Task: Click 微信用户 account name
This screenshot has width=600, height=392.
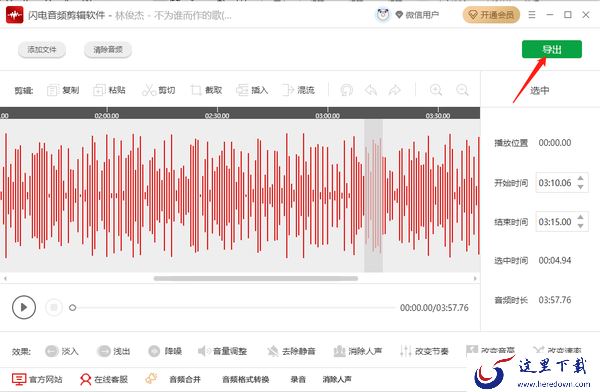Action: click(422, 15)
